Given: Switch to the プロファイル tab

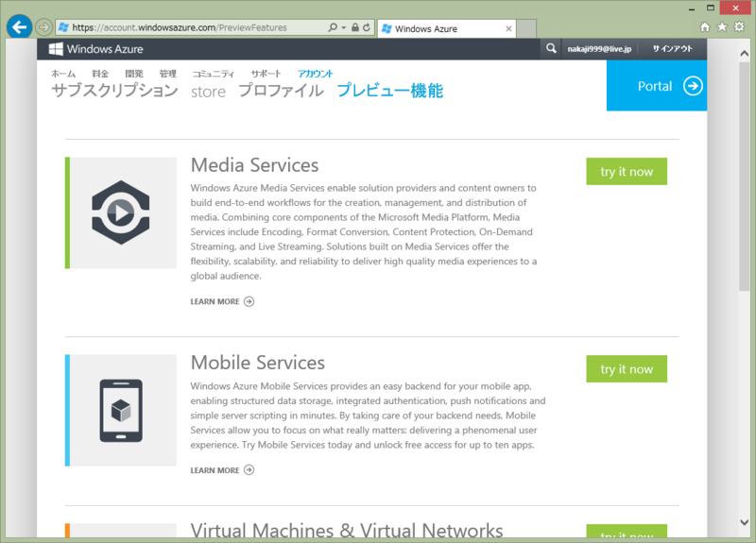Looking at the screenshot, I should click(x=281, y=90).
